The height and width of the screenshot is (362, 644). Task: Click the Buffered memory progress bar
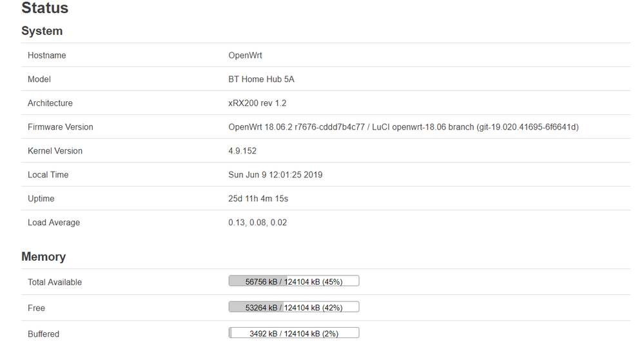(293, 333)
